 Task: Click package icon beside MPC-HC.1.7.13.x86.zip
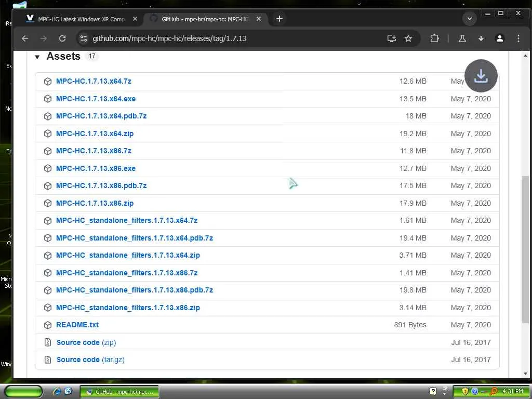pyautogui.click(x=48, y=203)
